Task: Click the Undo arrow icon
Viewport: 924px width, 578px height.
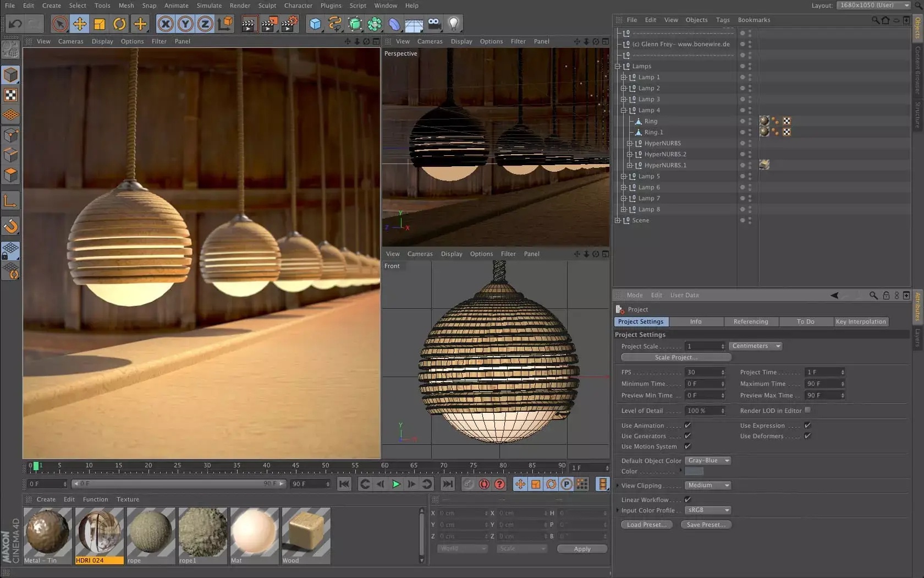Action: [15, 24]
